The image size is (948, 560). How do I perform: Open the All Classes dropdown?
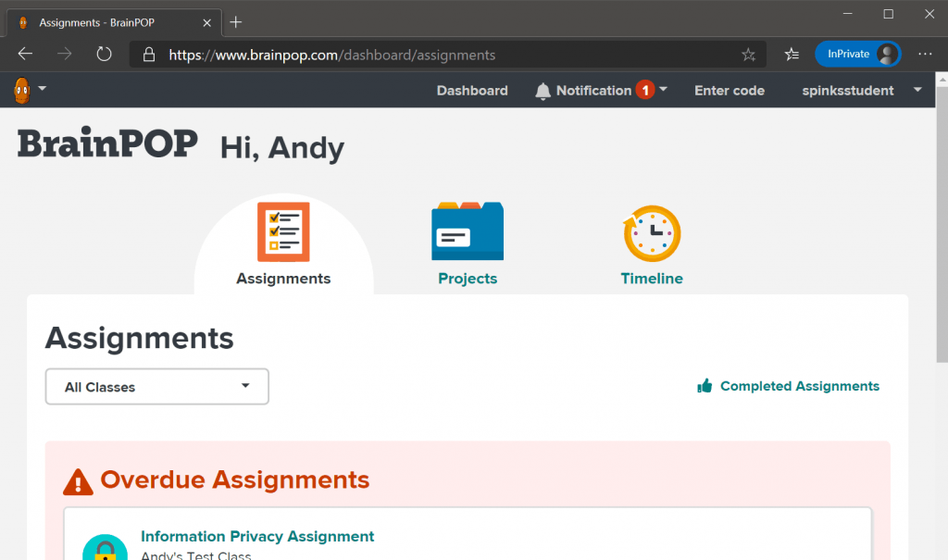[x=156, y=386]
